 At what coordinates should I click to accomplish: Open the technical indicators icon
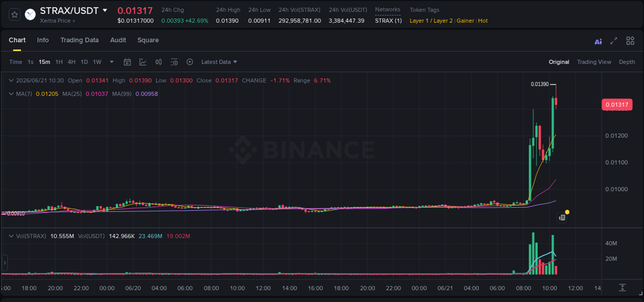click(143, 62)
